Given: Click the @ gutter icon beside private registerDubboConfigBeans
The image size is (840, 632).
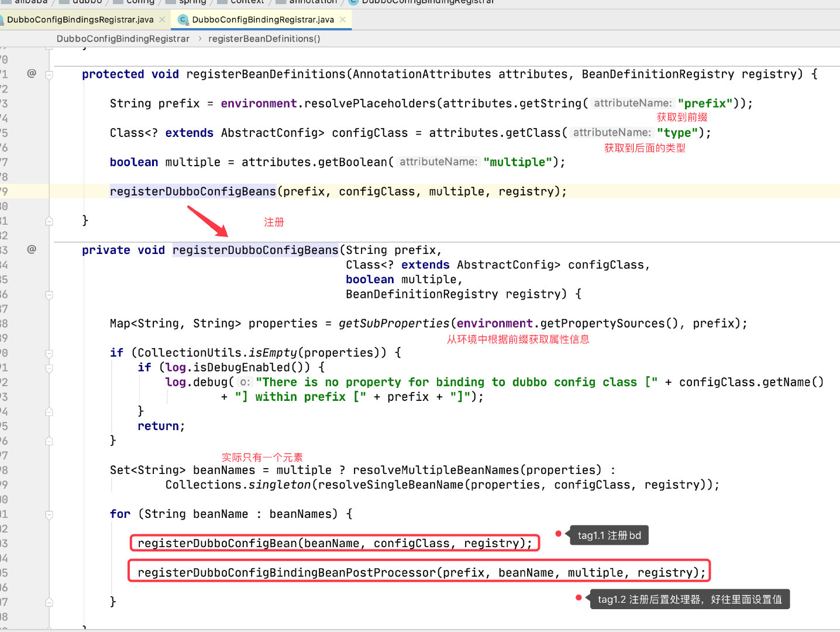Looking at the screenshot, I should tap(32, 249).
